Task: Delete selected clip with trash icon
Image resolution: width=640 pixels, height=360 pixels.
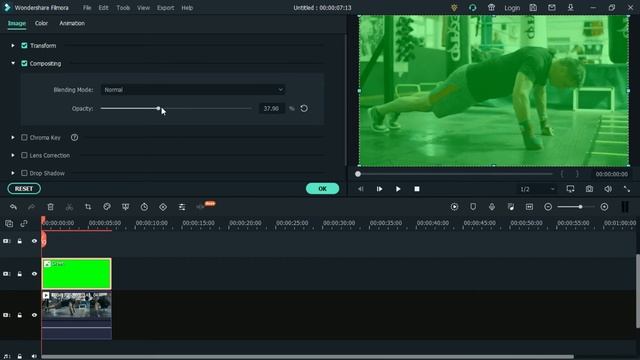Action: pyautogui.click(x=50, y=207)
